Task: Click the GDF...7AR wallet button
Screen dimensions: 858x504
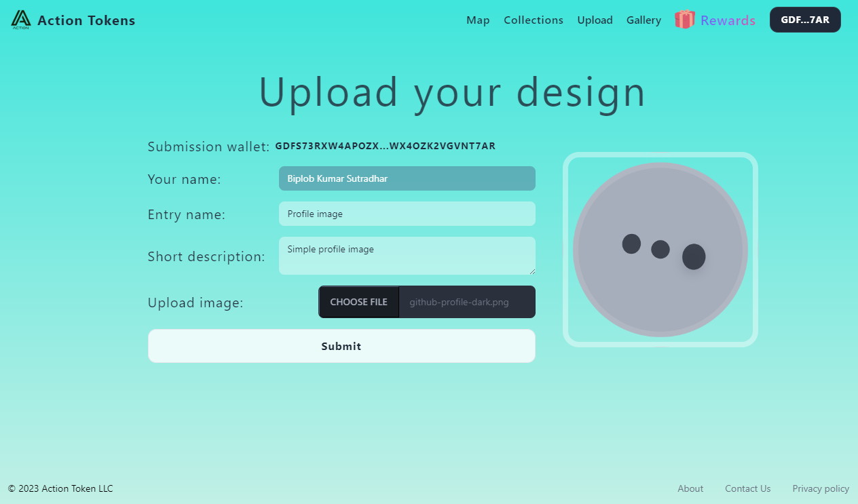Action: pyautogui.click(x=805, y=20)
